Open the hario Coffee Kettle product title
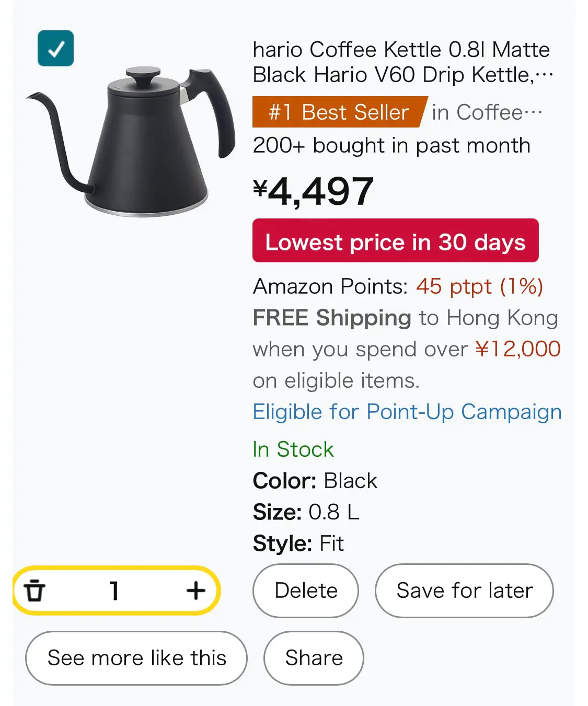Viewport: 588px width, 706px height. 402,62
